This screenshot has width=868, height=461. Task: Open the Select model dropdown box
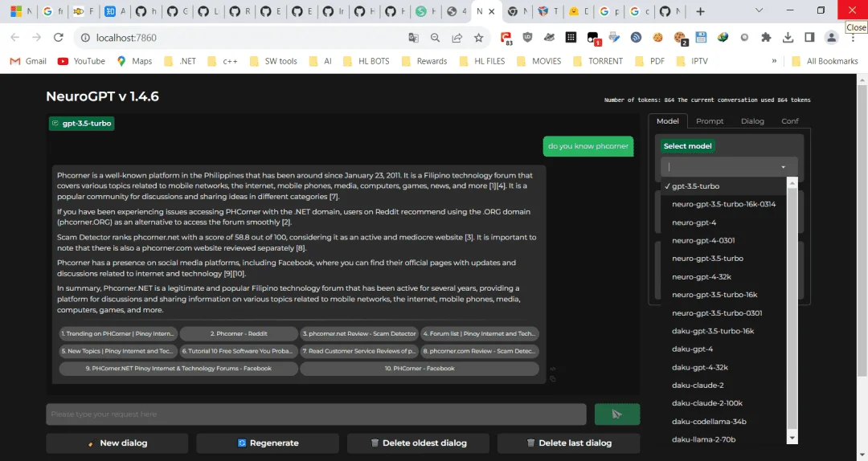tap(728, 166)
